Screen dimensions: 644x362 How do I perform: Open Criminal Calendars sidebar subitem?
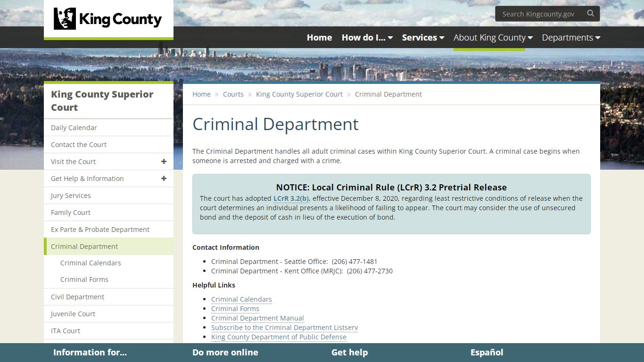click(x=91, y=263)
